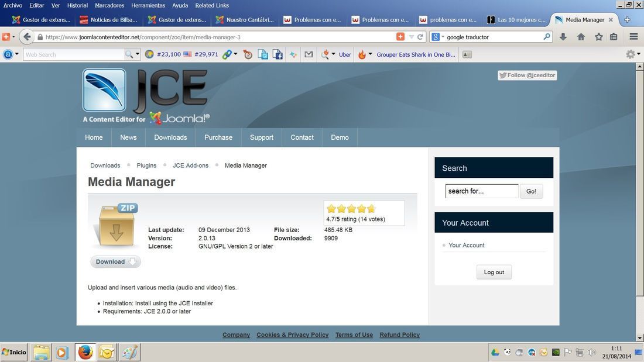This screenshot has height=362, width=644.
Task: Click the Gmail envelope icon in the toolbar
Action: click(309, 54)
